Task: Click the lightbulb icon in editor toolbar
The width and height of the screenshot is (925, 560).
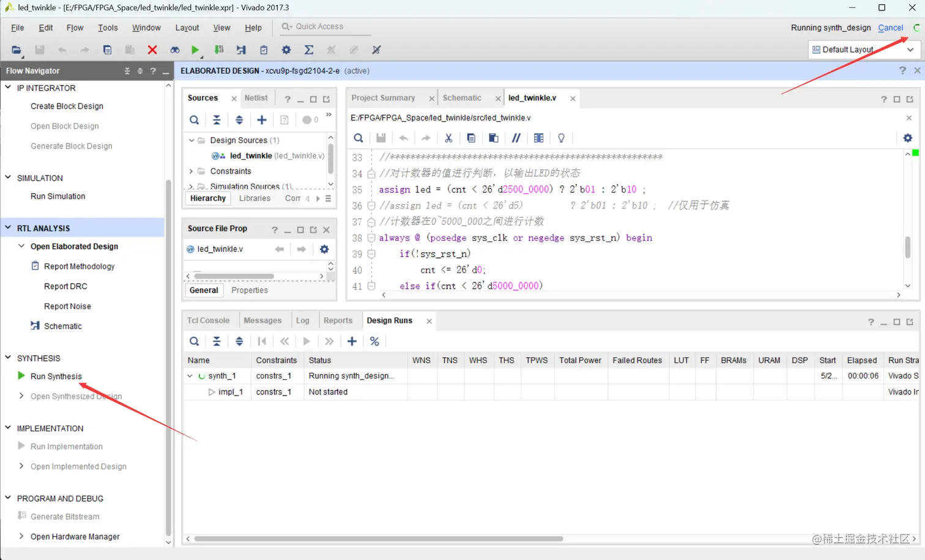Action: 561,138
